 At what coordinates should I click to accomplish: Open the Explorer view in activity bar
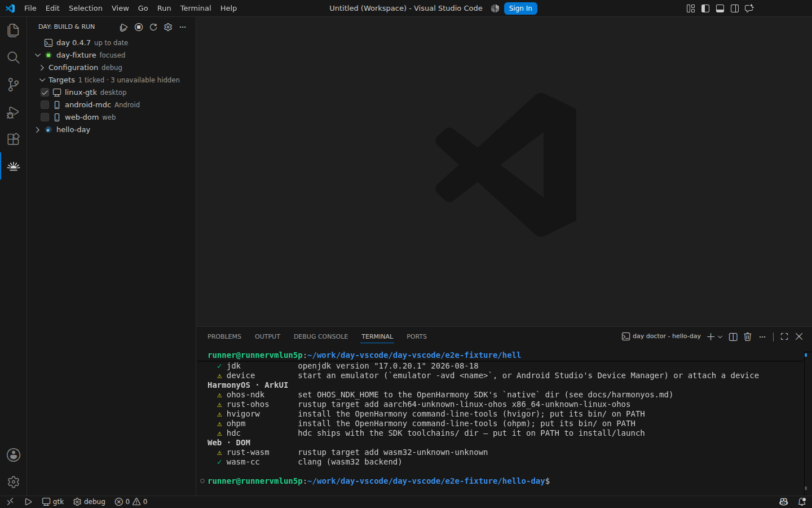point(13,30)
